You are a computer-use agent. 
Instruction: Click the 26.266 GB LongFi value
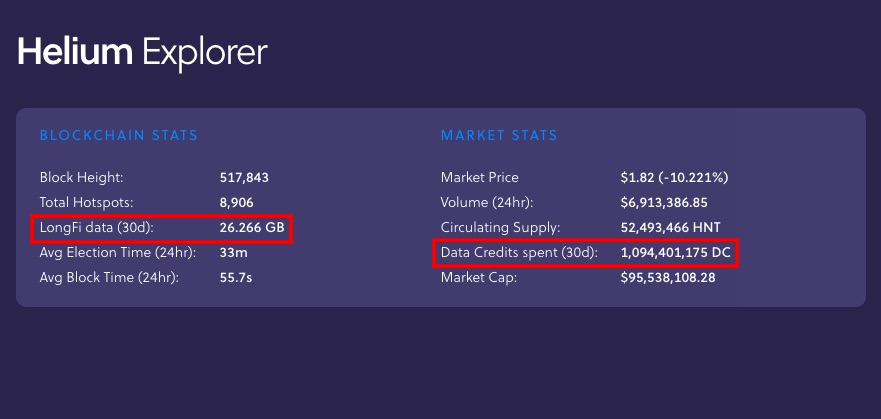(252, 228)
